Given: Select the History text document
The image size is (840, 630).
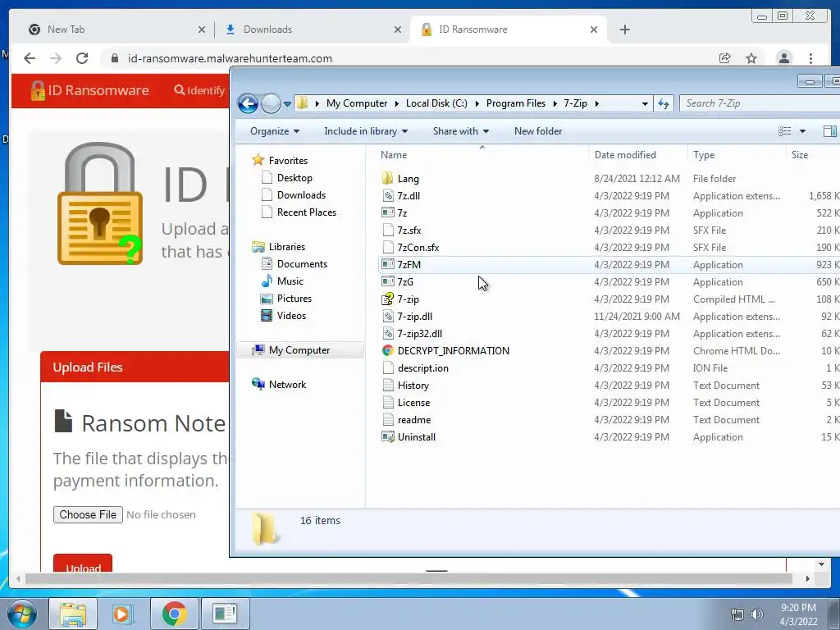Looking at the screenshot, I should (413, 386).
